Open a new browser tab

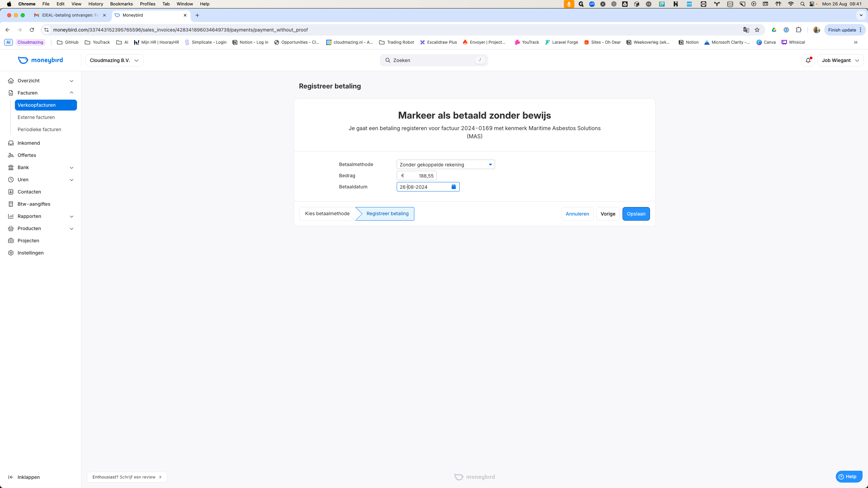tap(197, 15)
